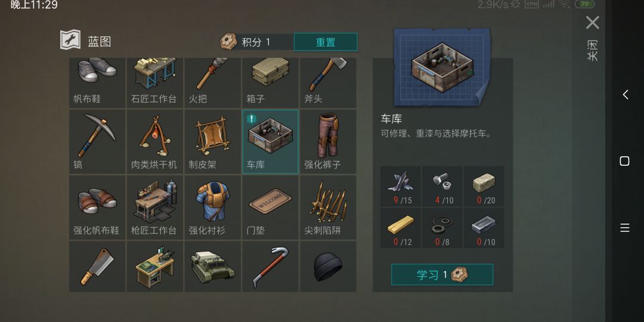Select the spike trap (尖刺陷阱) blueprint

(x=328, y=208)
